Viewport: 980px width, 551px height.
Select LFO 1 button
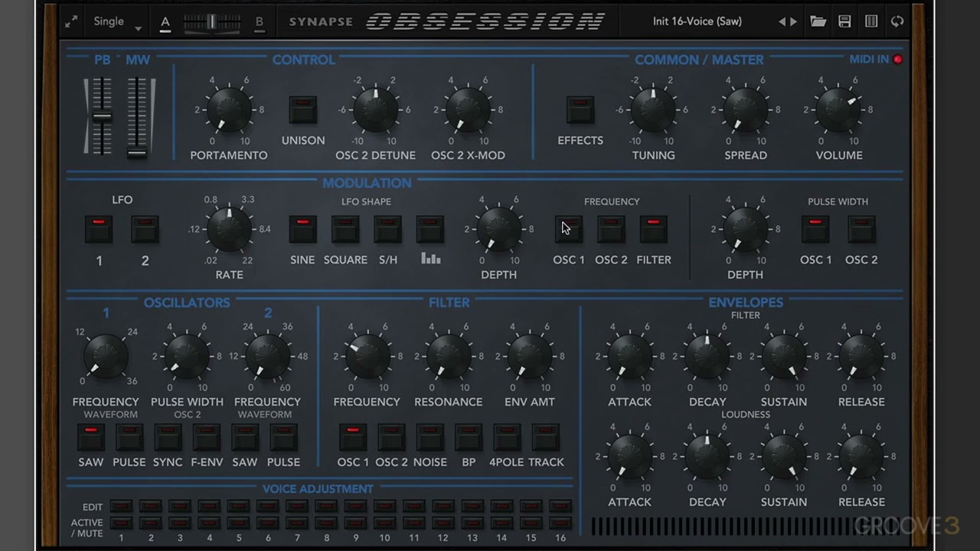(x=99, y=229)
